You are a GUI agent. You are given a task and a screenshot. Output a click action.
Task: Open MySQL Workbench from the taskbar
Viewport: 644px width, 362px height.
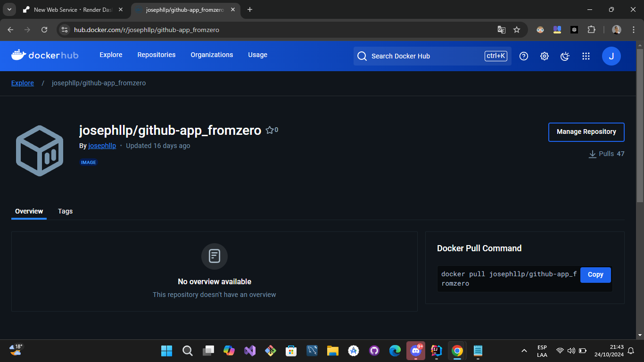pyautogui.click(x=312, y=351)
